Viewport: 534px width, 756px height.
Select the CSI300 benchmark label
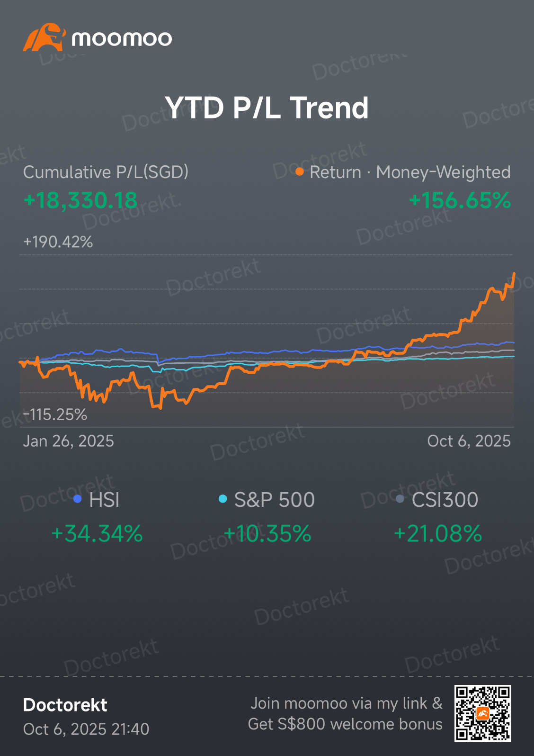coord(445,500)
